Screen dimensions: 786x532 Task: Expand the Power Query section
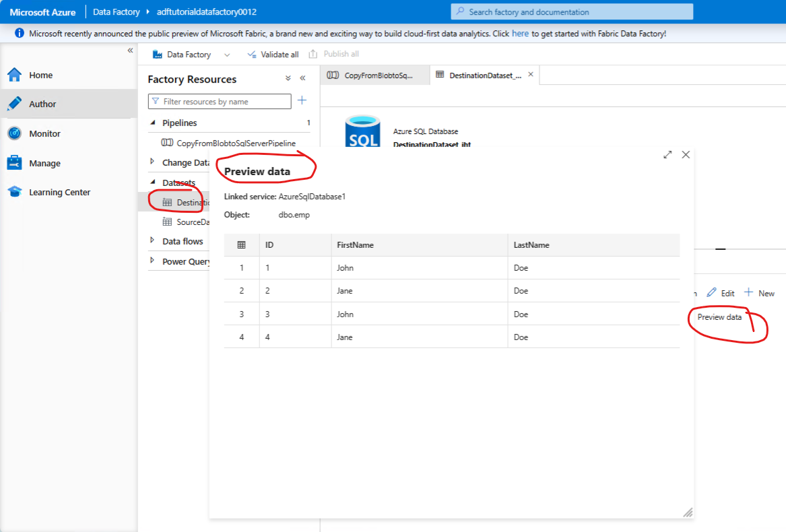152,260
